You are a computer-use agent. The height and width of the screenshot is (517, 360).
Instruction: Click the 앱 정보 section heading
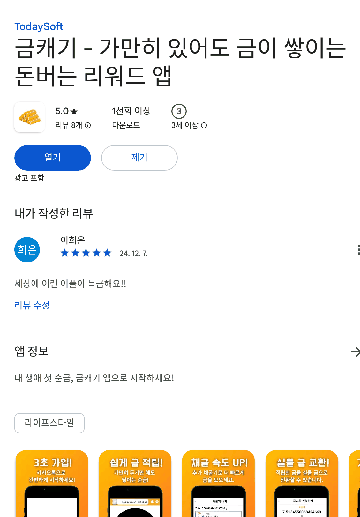pyautogui.click(x=32, y=351)
